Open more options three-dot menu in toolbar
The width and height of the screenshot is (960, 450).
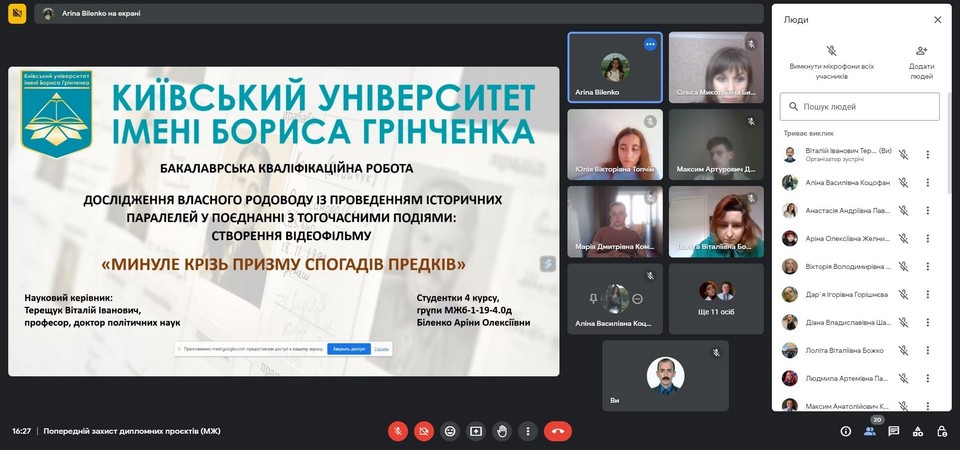(528, 431)
